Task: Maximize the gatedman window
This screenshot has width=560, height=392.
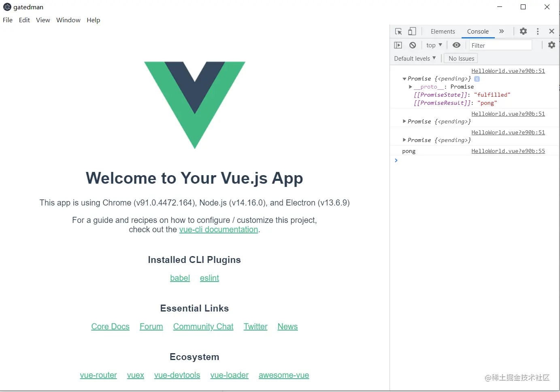Action: (x=523, y=7)
